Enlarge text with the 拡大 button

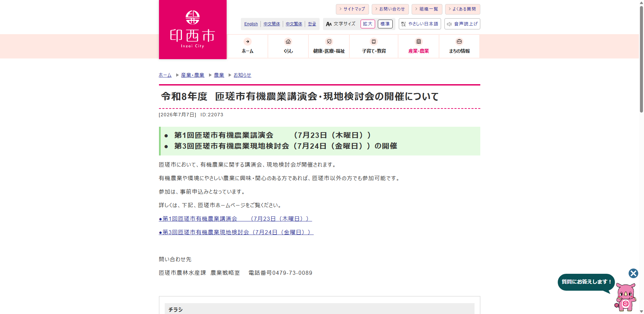coord(368,24)
